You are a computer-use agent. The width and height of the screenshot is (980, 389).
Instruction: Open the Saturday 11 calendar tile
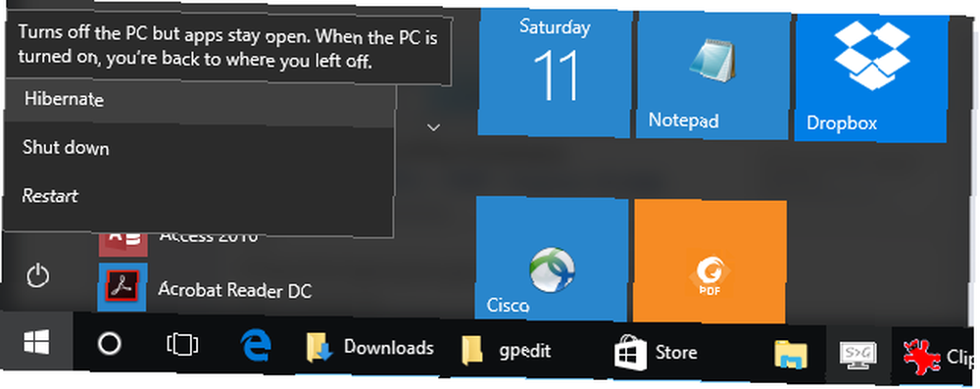tap(555, 73)
